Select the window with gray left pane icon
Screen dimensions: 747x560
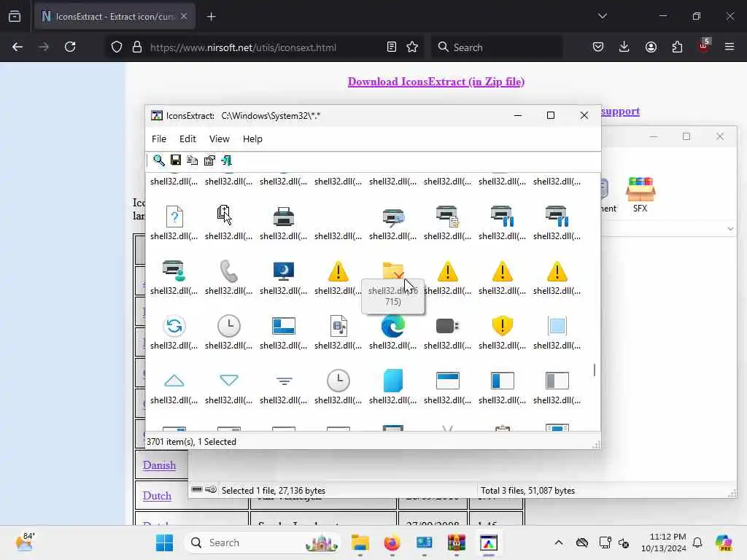[x=557, y=381]
